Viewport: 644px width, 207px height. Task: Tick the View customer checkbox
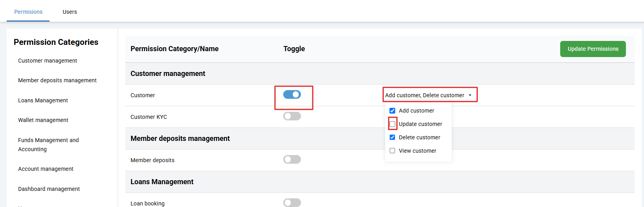point(392,151)
